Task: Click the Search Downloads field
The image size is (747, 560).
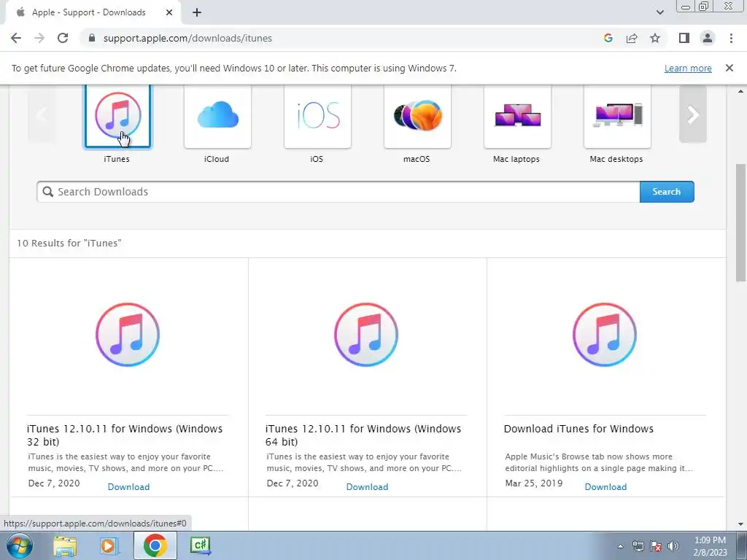Action: pyautogui.click(x=338, y=192)
